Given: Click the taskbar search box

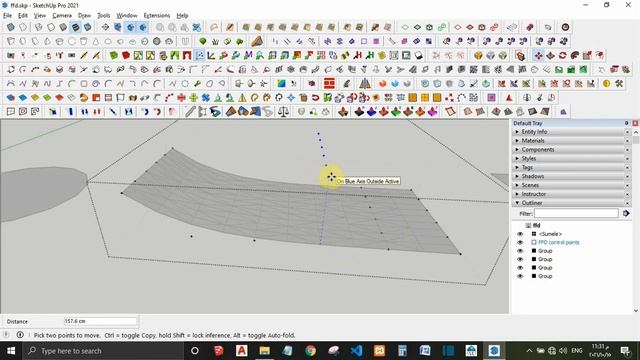Looking at the screenshot, I should (x=103, y=351).
